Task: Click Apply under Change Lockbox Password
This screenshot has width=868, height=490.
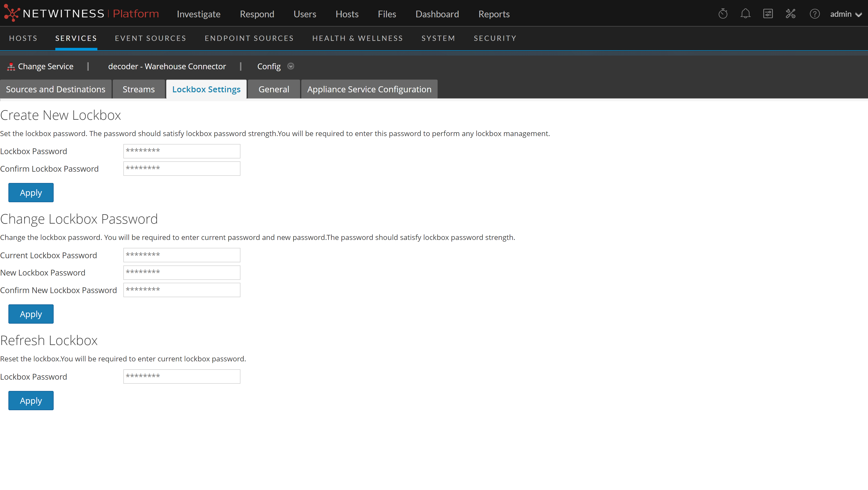Action: tap(31, 314)
